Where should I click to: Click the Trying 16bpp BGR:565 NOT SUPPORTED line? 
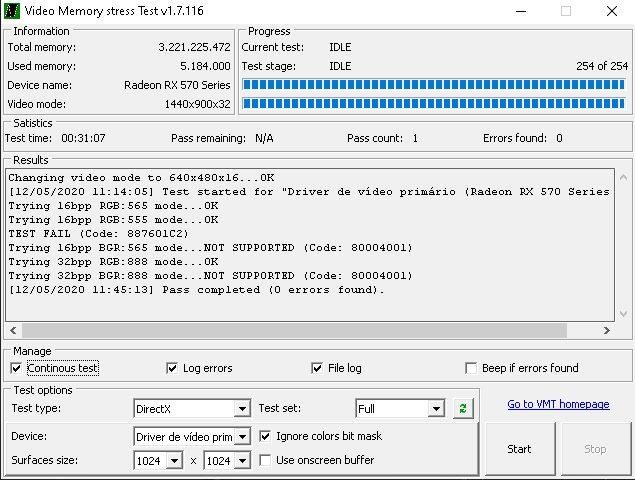pyautogui.click(x=210, y=248)
